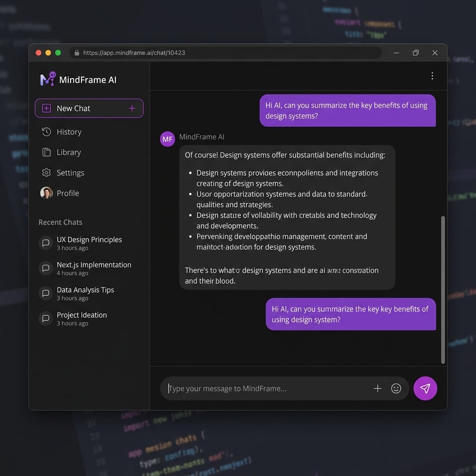Click the 'Recent Chats' heading
This screenshot has width=476, height=476.
pyautogui.click(x=60, y=222)
